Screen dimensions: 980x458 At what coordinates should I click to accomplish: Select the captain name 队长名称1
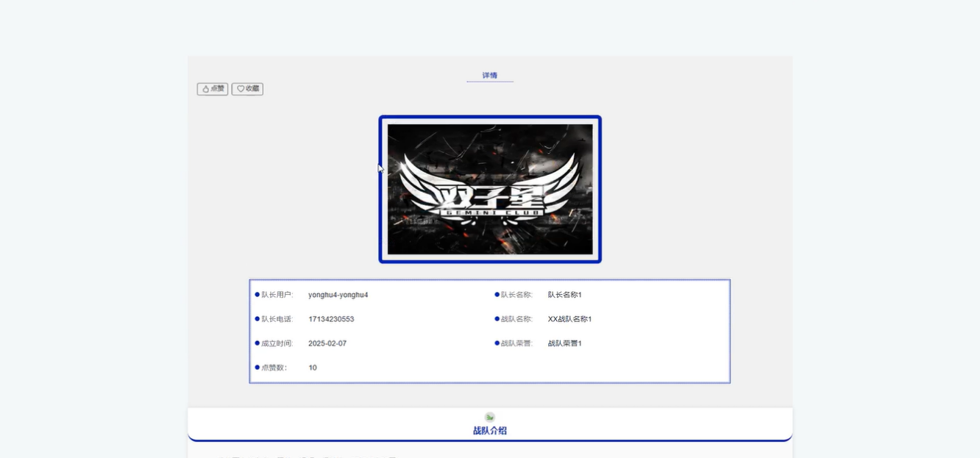(x=565, y=295)
